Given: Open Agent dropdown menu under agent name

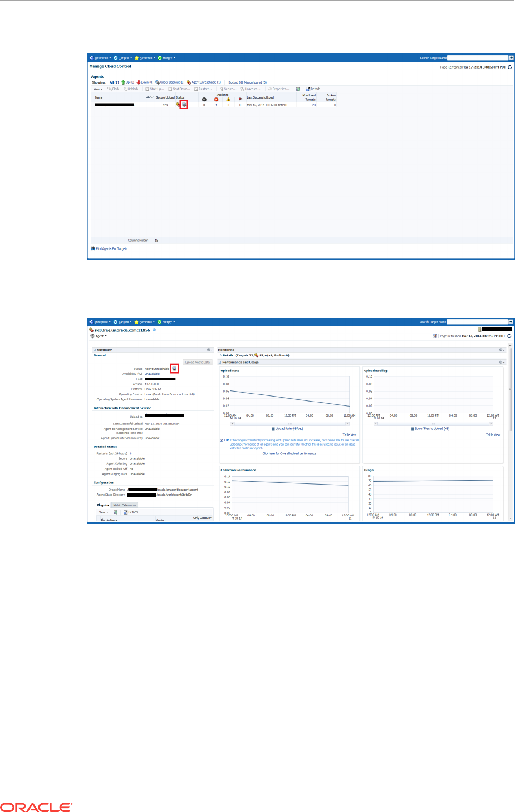Looking at the screenshot, I should click(x=98, y=336).
